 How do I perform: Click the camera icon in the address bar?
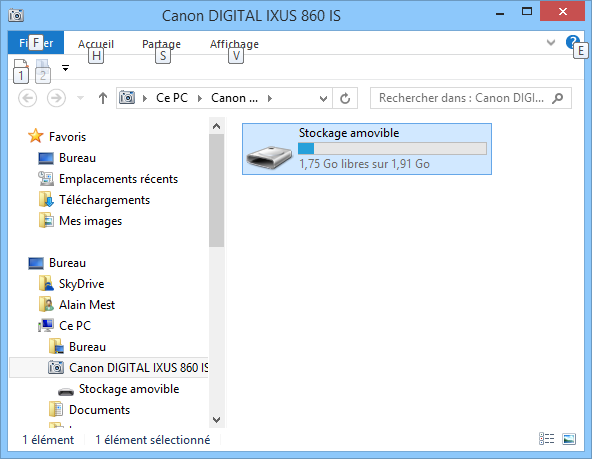127,98
